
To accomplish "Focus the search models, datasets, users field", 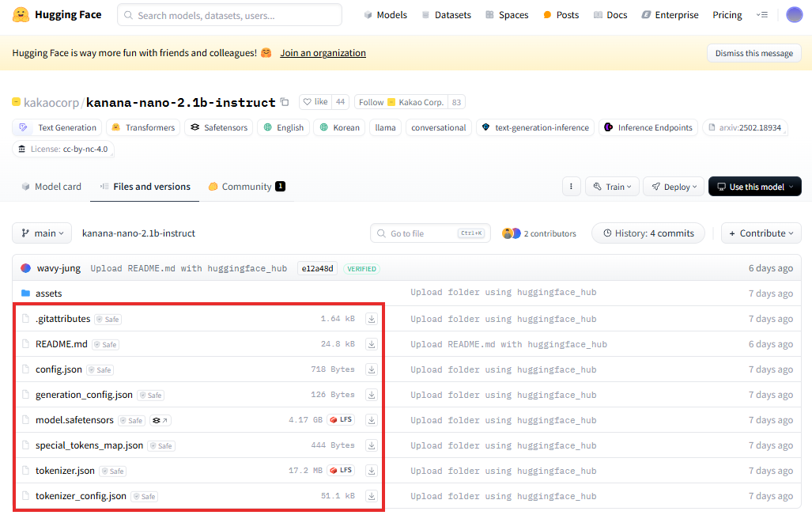I will coord(230,15).
